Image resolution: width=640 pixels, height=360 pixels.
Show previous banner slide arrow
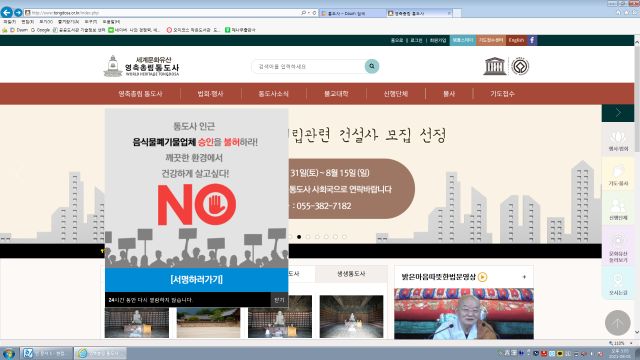point(19,174)
